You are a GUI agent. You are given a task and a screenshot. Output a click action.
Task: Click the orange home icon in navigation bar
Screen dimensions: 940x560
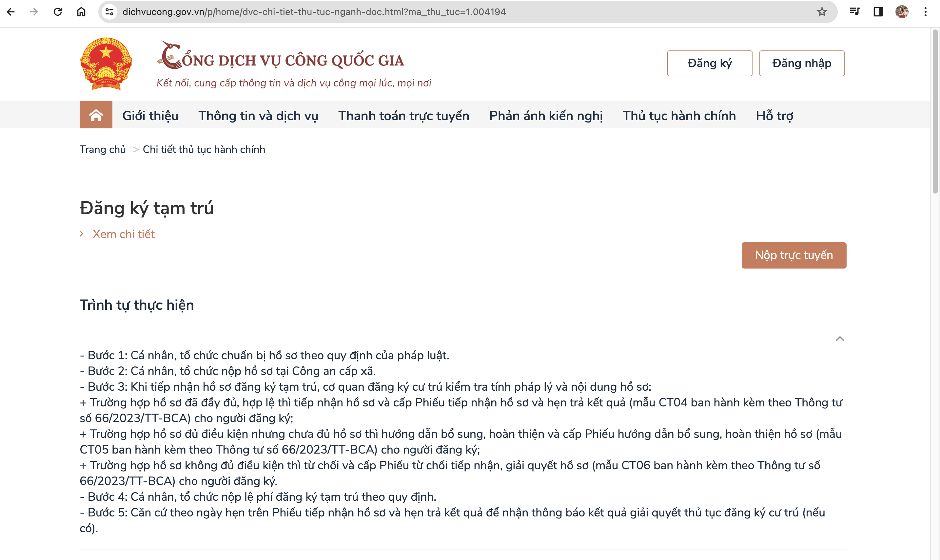(x=96, y=115)
